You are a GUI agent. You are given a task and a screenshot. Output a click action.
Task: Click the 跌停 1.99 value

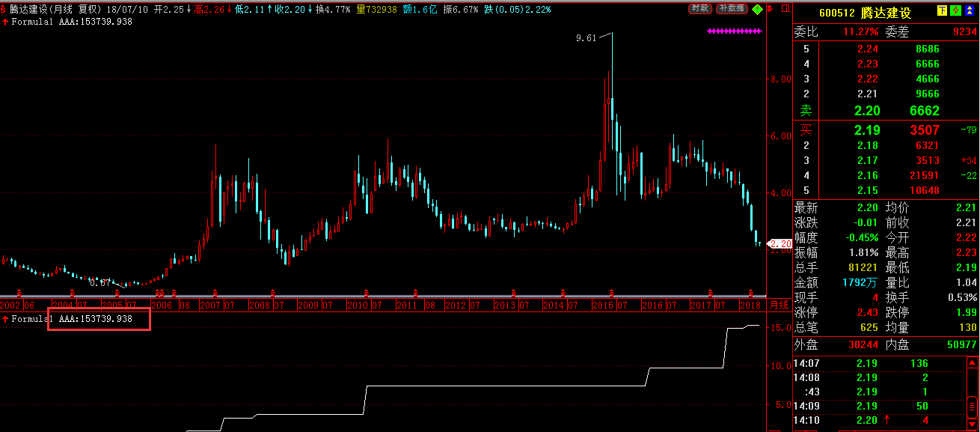[x=966, y=312]
